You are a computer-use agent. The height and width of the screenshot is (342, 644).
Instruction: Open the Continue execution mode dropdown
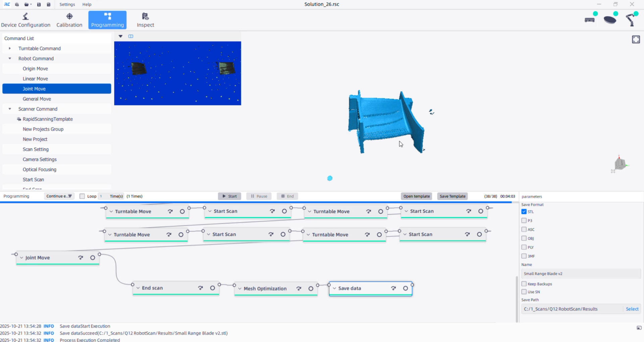coord(59,196)
